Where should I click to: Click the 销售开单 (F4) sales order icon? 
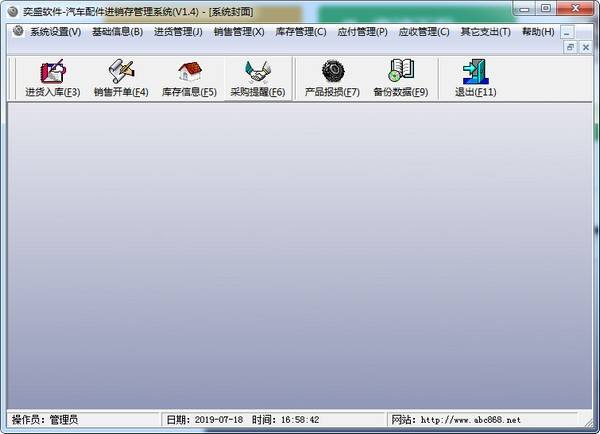tap(121, 79)
